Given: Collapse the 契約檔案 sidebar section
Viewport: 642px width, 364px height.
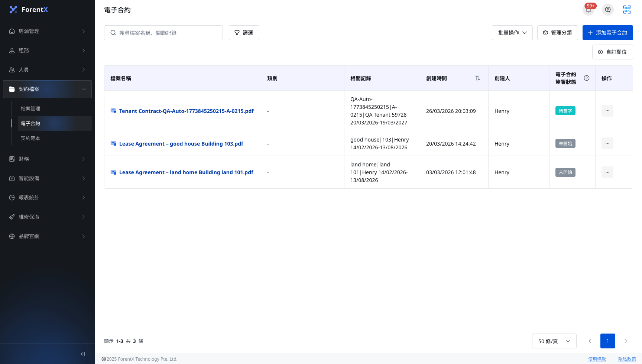Looking at the screenshot, I should click(x=48, y=89).
